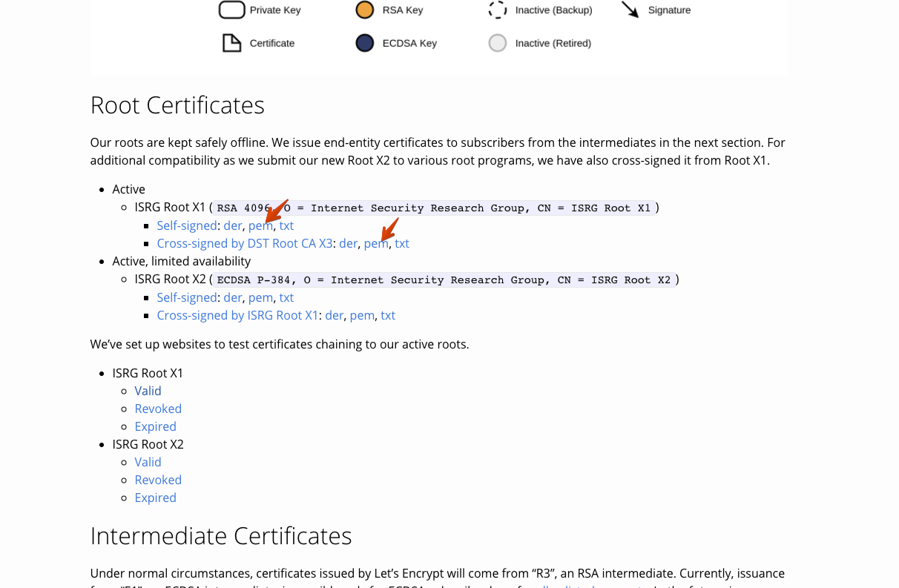Viewport: 899px width, 588px height.
Task: Click the Cross-signed by ISRG Root X1 link
Action: pyautogui.click(x=237, y=315)
